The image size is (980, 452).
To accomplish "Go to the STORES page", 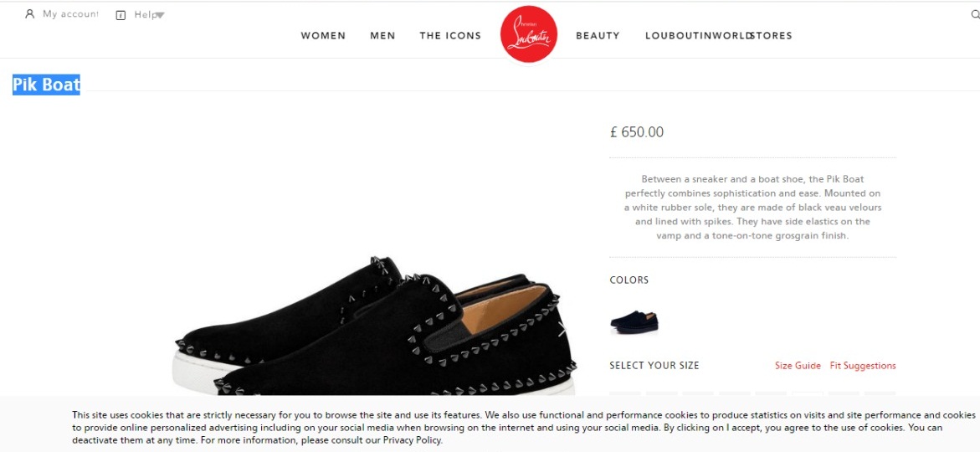I will (x=772, y=36).
